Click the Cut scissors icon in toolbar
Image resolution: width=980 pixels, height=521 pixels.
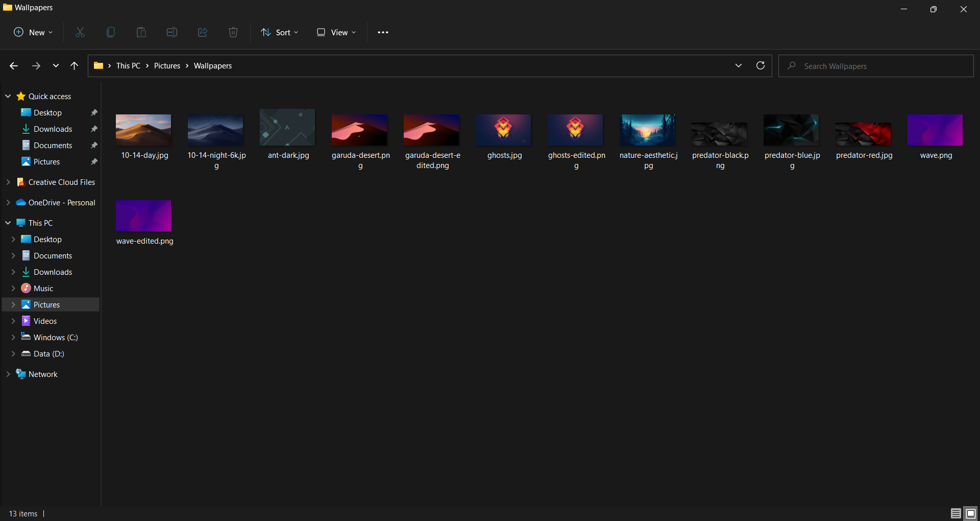pos(80,32)
